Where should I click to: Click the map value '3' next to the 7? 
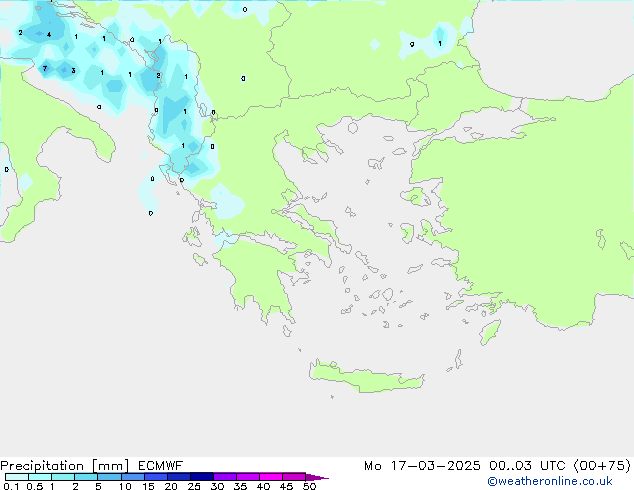(x=73, y=70)
